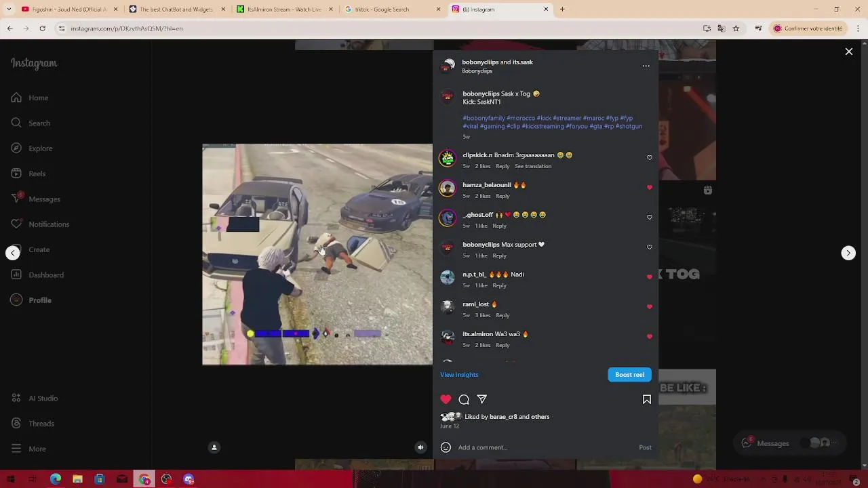This screenshot has height=488, width=868.
Task: Click the address bar URL
Action: (x=127, y=28)
